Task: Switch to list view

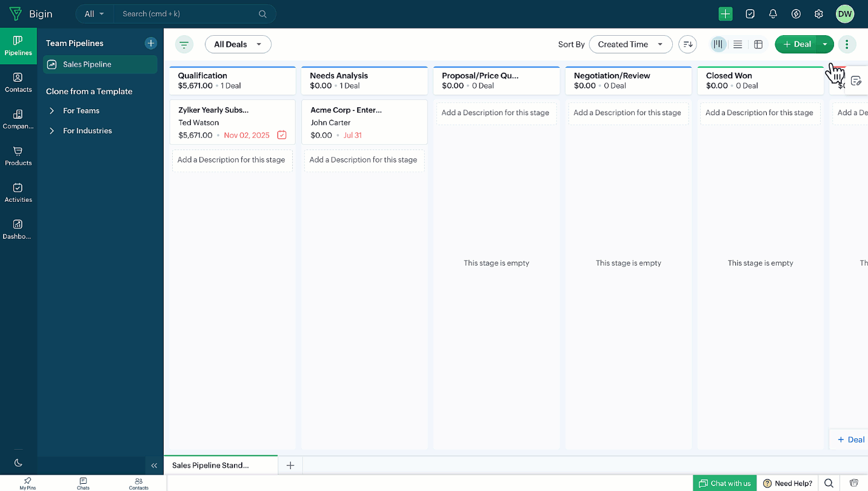Action: pos(738,44)
